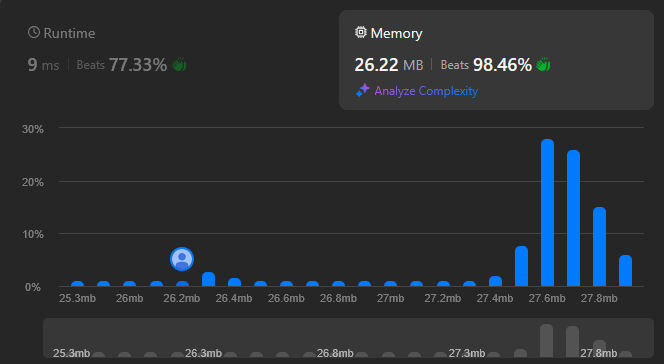The height and width of the screenshot is (364, 664).
Task: Click the user avatar marker on the chart
Action: 182,259
